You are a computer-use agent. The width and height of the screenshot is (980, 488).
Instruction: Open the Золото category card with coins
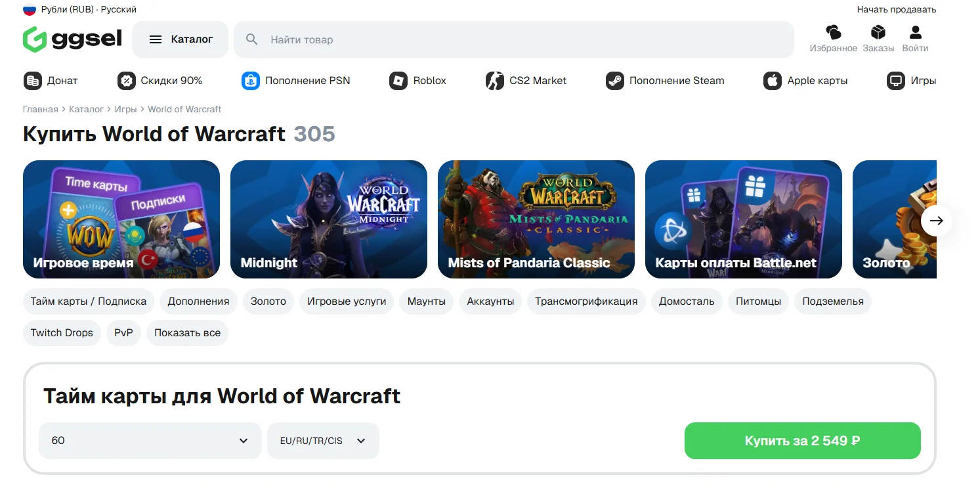point(895,219)
